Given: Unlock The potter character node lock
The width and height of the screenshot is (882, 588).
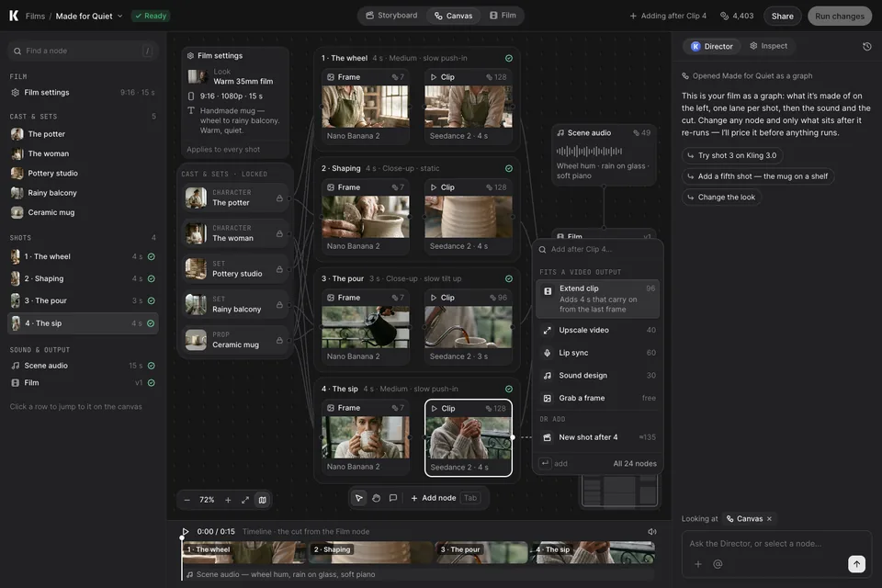Looking at the screenshot, I should [x=279, y=198].
